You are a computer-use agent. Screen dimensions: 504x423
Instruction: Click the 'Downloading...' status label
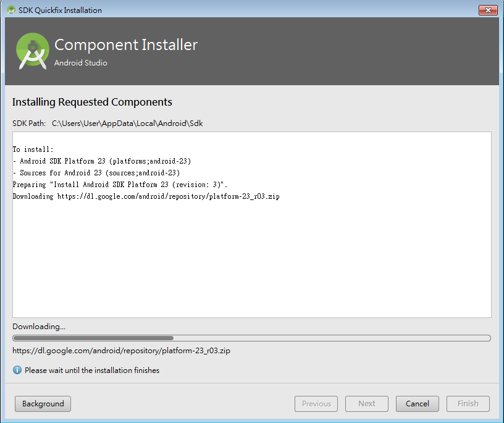[39, 327]
